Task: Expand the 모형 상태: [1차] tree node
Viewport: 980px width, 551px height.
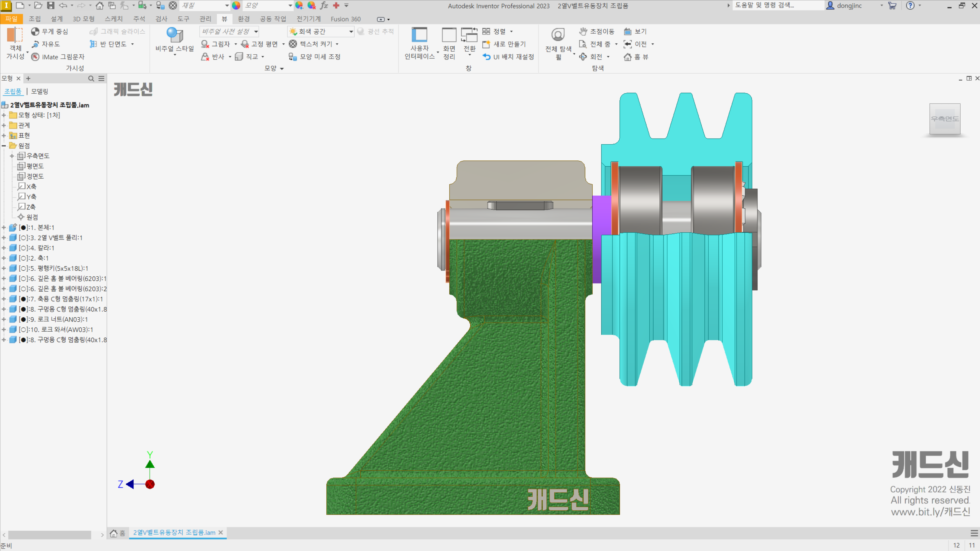Action: (x=4, y=115)
